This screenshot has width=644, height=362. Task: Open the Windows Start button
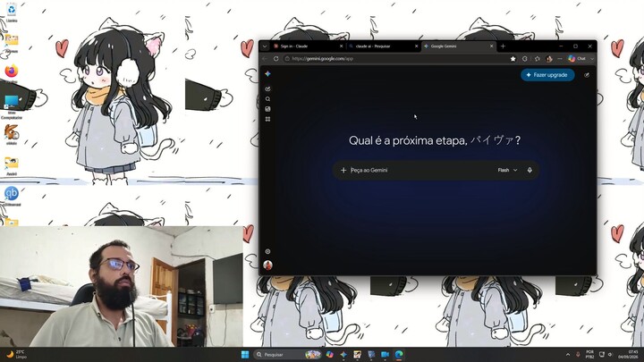pos(245,354)
